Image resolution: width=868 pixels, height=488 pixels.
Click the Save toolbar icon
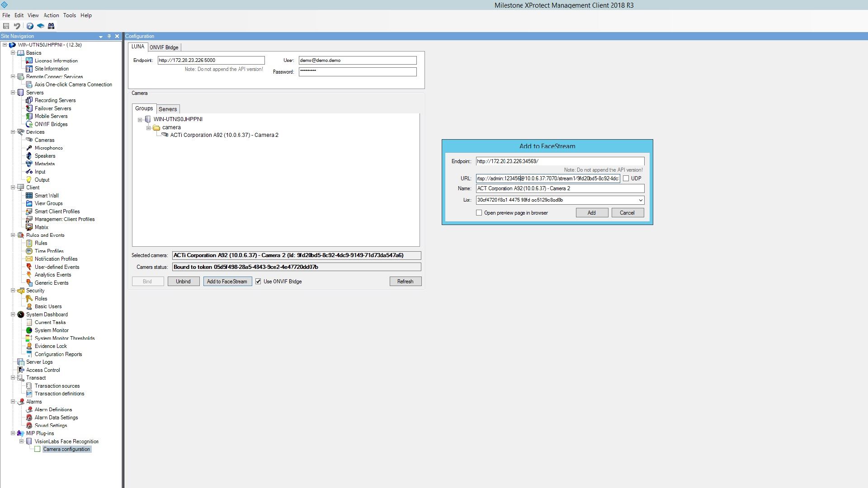tap(6, 26)
